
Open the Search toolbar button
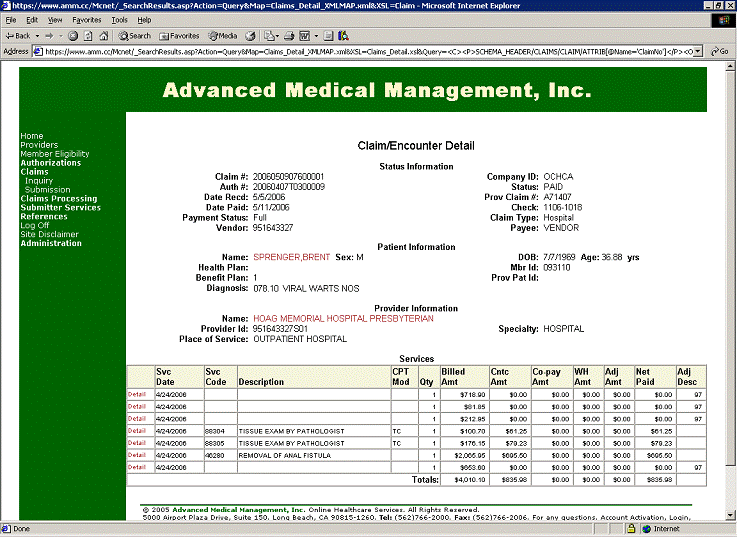click(x=134, y=35)
